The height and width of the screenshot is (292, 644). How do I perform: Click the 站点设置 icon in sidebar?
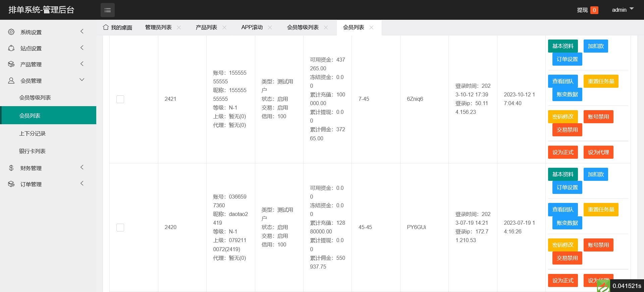pos(11,48)
